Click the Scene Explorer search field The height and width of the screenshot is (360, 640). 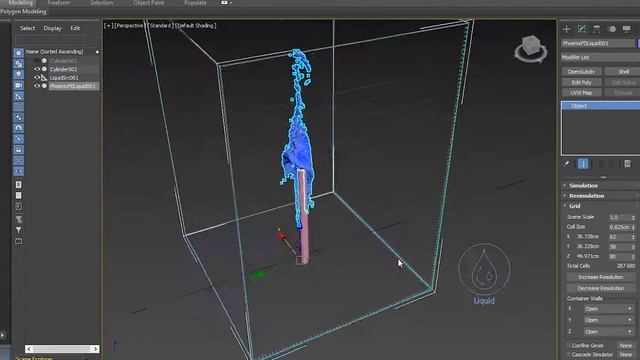pyautogui.click(x=51, y=40)
